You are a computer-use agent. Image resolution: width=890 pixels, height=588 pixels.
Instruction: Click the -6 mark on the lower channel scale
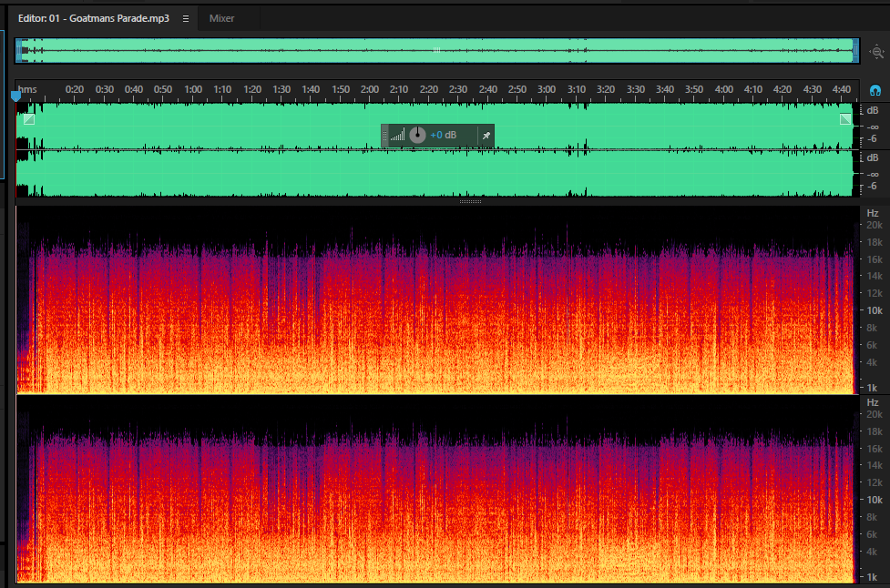[x=873, y=186]
